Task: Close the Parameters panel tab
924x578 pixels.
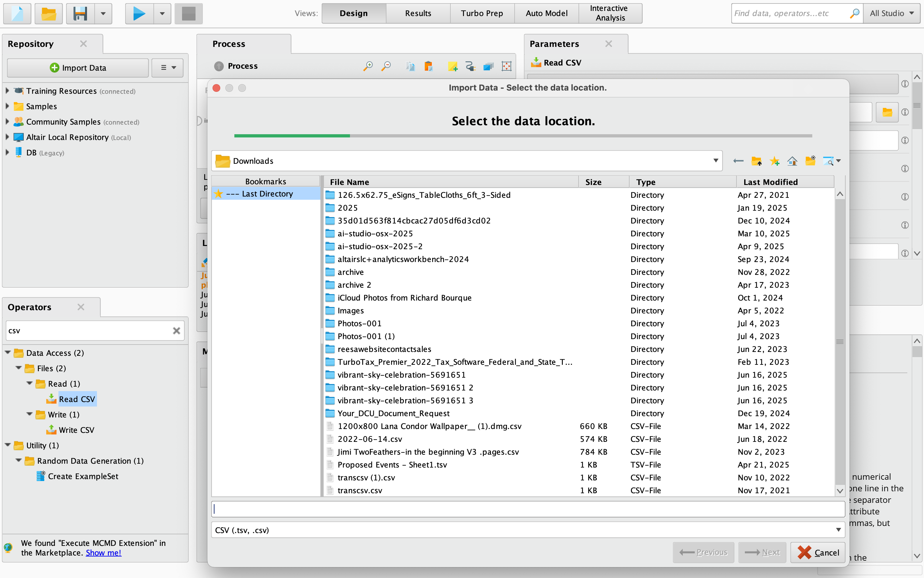Action: click(609, 44)
